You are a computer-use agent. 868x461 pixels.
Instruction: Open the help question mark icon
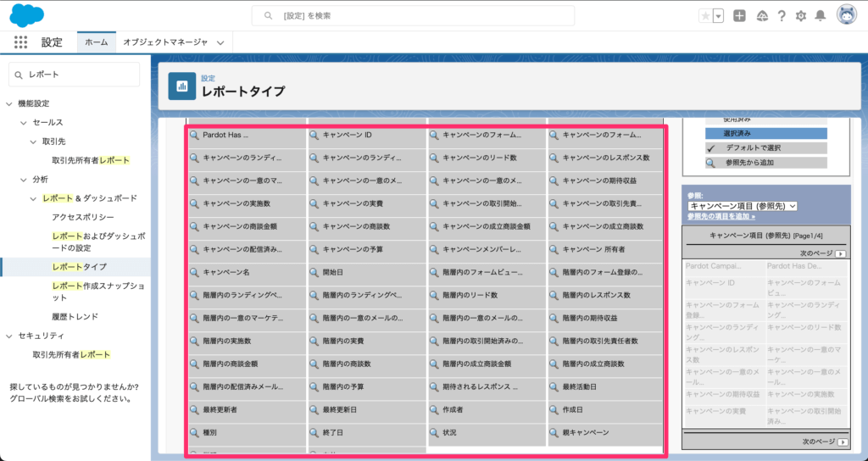(781, 16)
